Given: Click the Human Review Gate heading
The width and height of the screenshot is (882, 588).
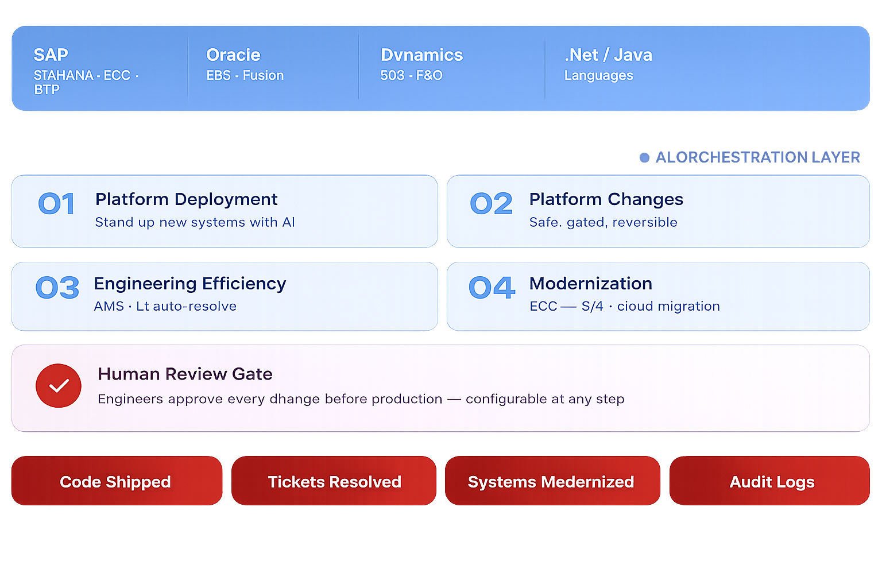Looking at the screenshot, I should click(x=185, y=374).
